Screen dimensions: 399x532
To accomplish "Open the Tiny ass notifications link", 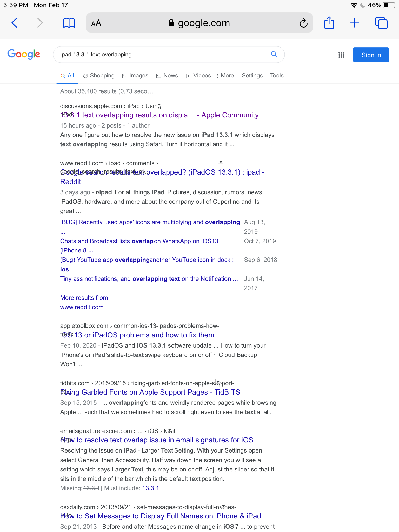I will pos(149,279).
